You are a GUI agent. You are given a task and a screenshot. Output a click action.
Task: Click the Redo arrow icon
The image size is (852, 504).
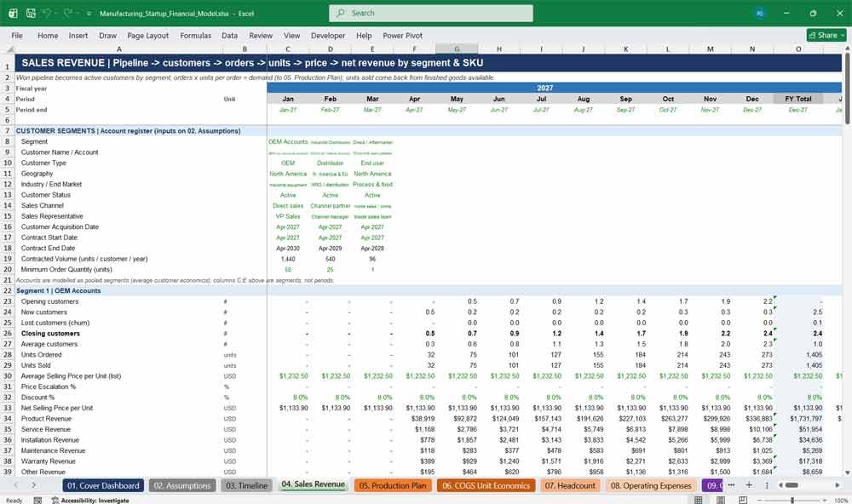(68, 13)
